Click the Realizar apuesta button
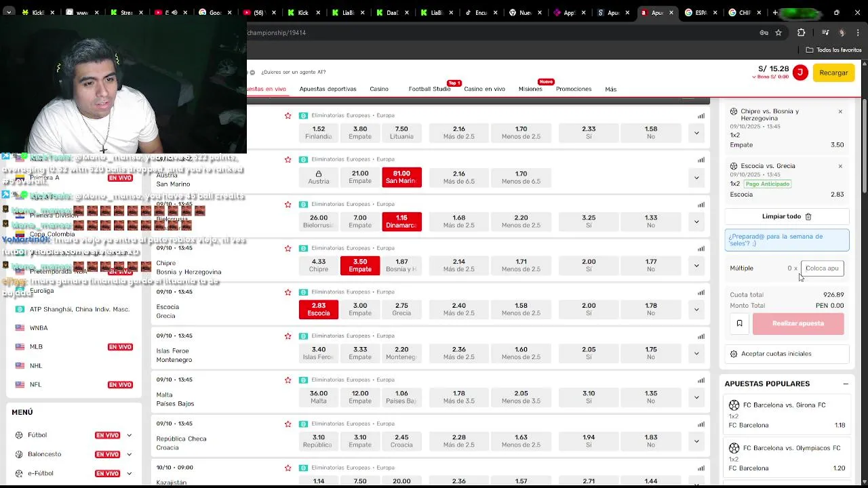 click(798, 323)
